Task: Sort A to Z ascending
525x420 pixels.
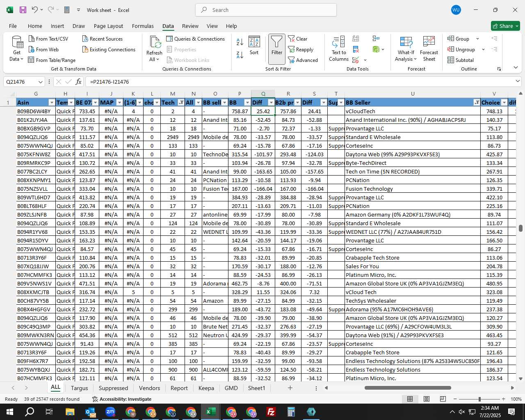Action: coord(240,41)
